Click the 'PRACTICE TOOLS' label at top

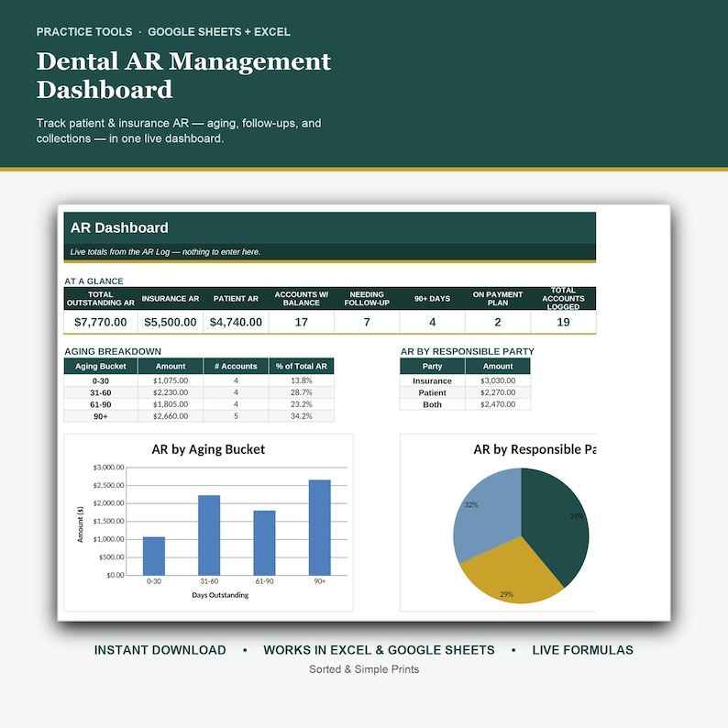click(84, 32)
